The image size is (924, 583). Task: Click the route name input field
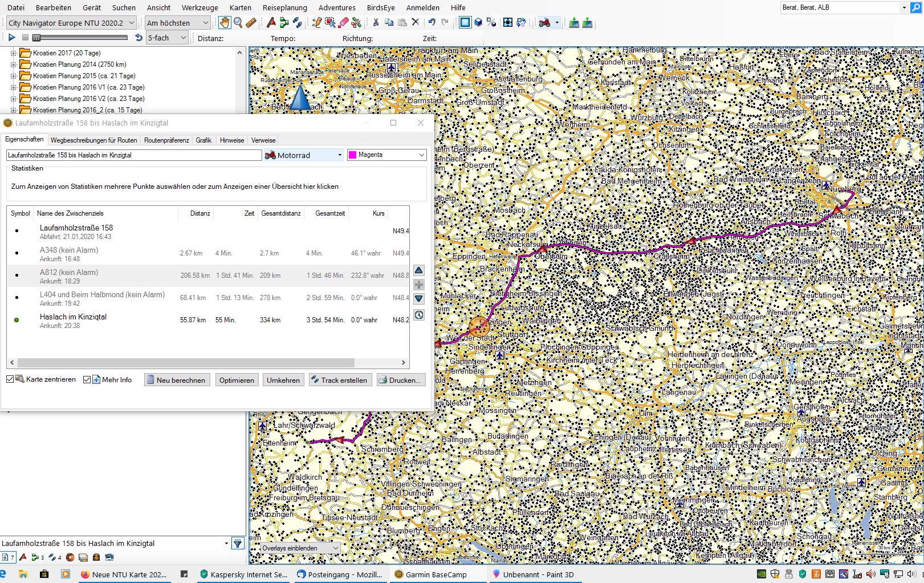click(x=134, y=155)
